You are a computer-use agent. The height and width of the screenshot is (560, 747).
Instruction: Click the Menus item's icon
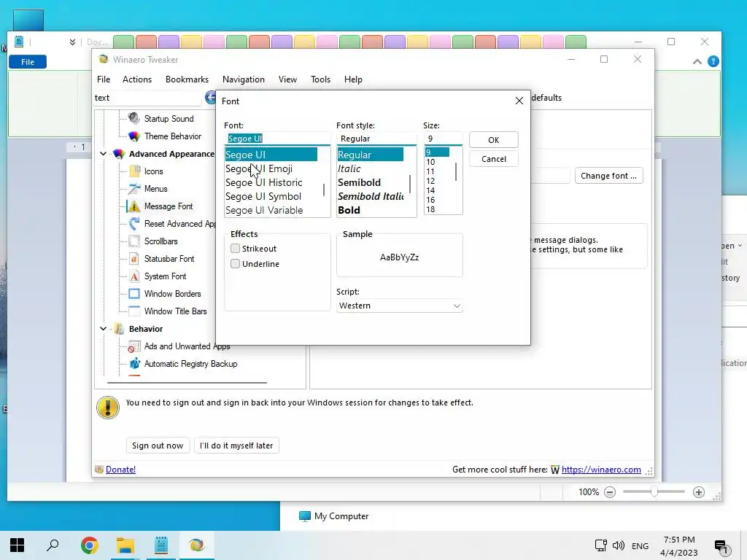[x=134, y=189]
